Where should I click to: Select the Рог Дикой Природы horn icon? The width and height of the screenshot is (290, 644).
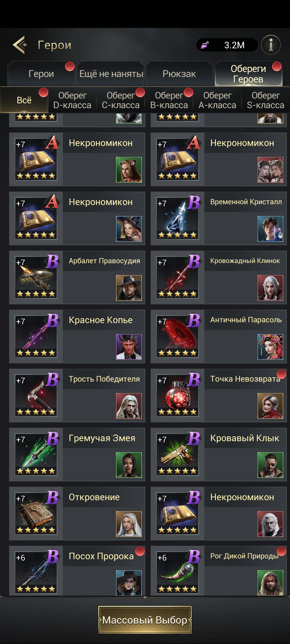click(178, 572)
